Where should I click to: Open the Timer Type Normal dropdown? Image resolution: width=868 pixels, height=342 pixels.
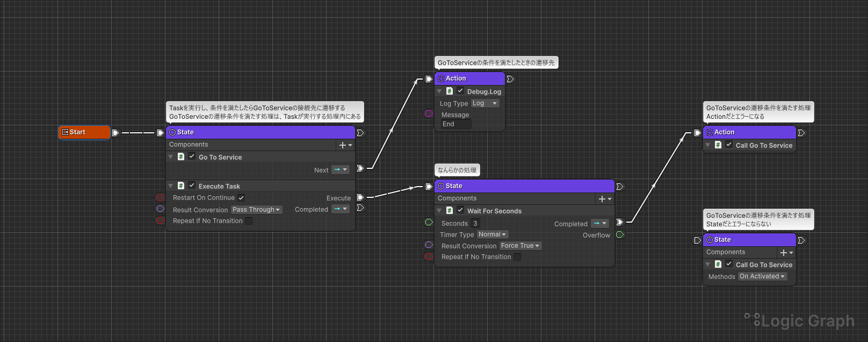[492, 234]
